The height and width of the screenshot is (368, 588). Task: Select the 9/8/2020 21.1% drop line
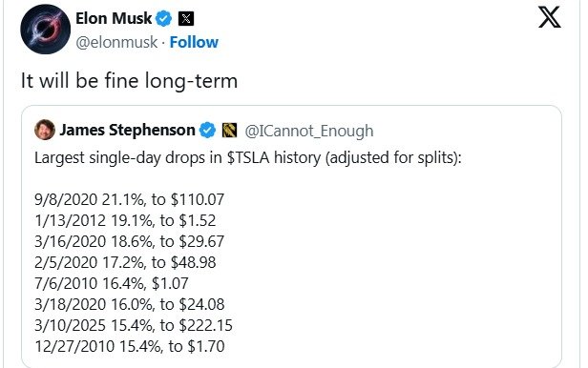(x=130, y=199)
